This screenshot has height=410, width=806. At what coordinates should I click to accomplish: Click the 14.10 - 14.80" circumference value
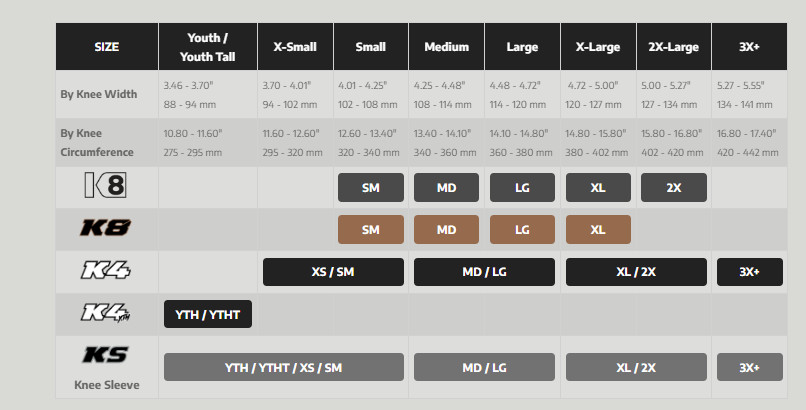(x=519, y=133)
